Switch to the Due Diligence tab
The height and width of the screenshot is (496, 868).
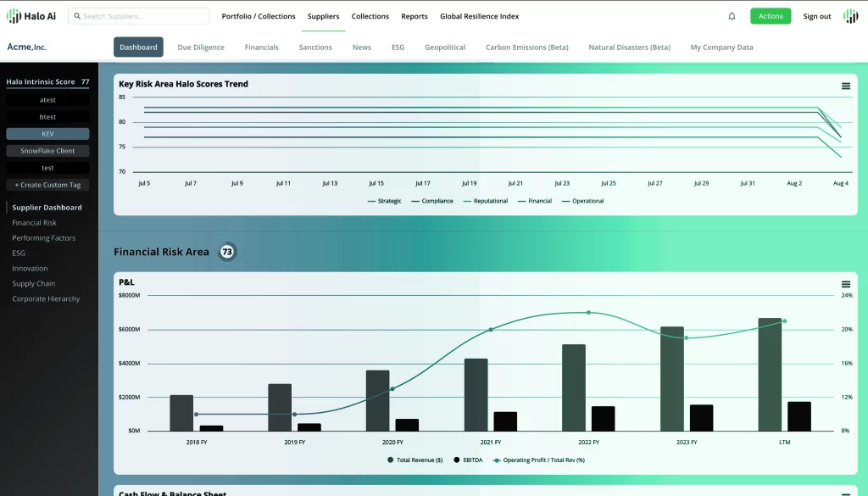tap(201, 47)
